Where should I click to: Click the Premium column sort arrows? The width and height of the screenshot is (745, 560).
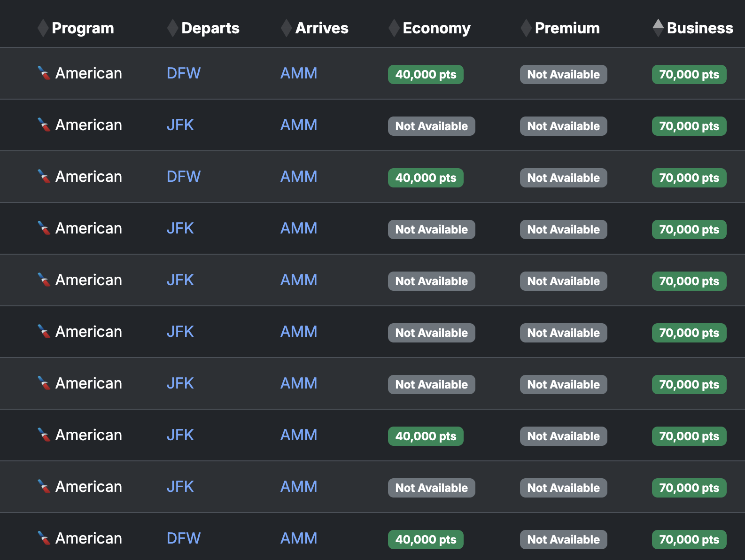point(526,28)
